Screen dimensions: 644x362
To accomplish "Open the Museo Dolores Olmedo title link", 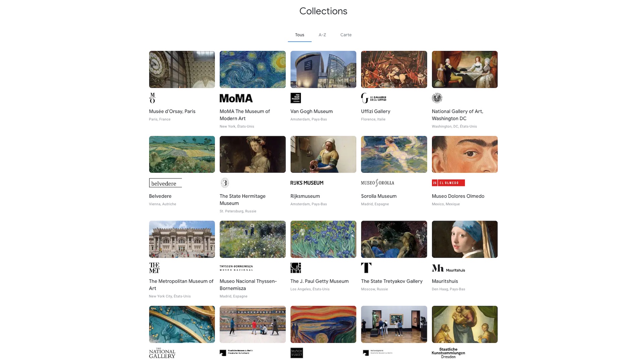I will (x=458, y=196).
